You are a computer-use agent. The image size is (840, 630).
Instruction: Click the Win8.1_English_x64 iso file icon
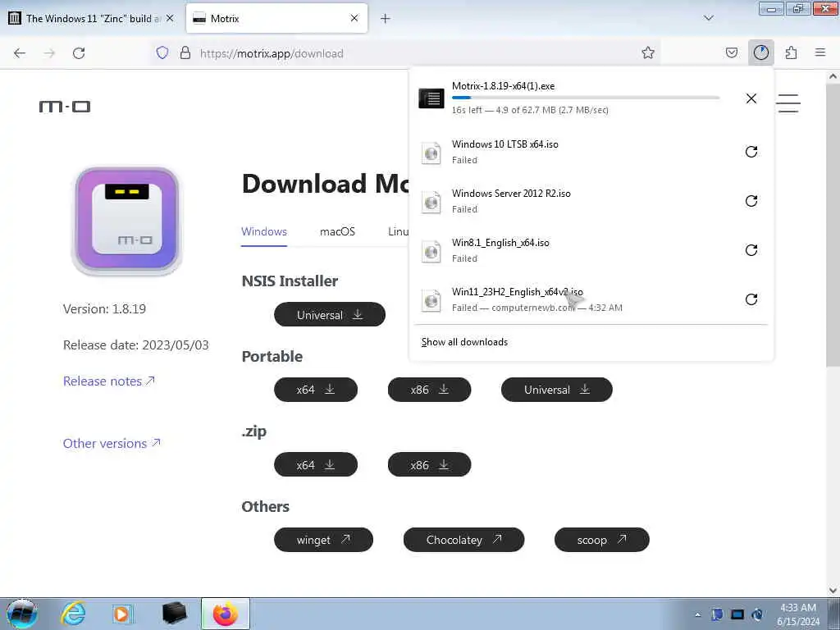click(x=431, y=252)
